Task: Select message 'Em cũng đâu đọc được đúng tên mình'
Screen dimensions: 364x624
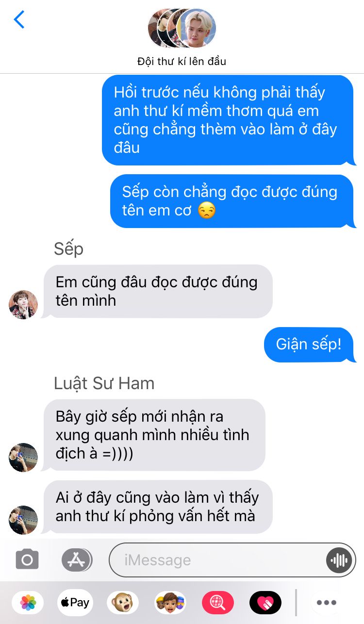Action: (x=156, y=291)
